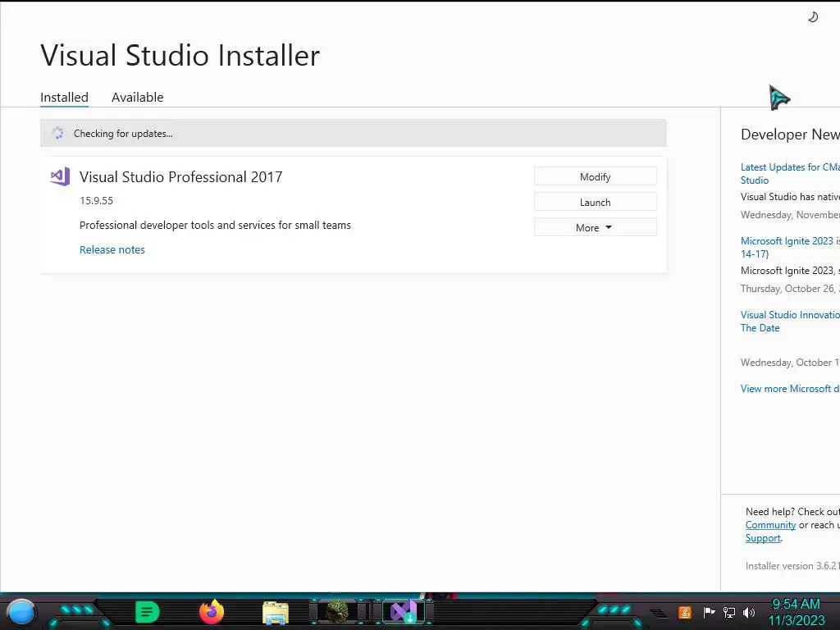Viewport: 840px width, 630px height.
Task: Open Latest Updates for CMake news link
Action: (790, 174)
